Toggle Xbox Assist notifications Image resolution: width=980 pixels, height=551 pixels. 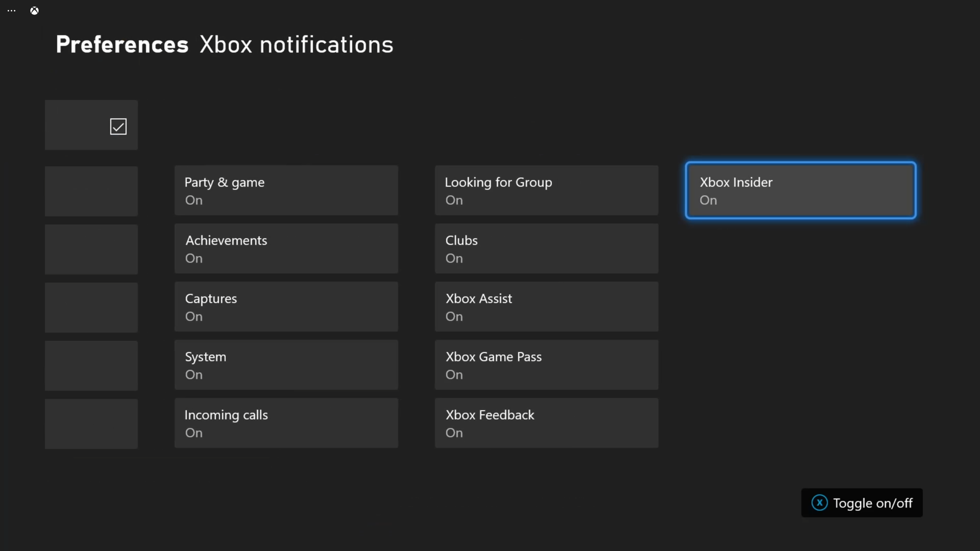click(547, 306)
